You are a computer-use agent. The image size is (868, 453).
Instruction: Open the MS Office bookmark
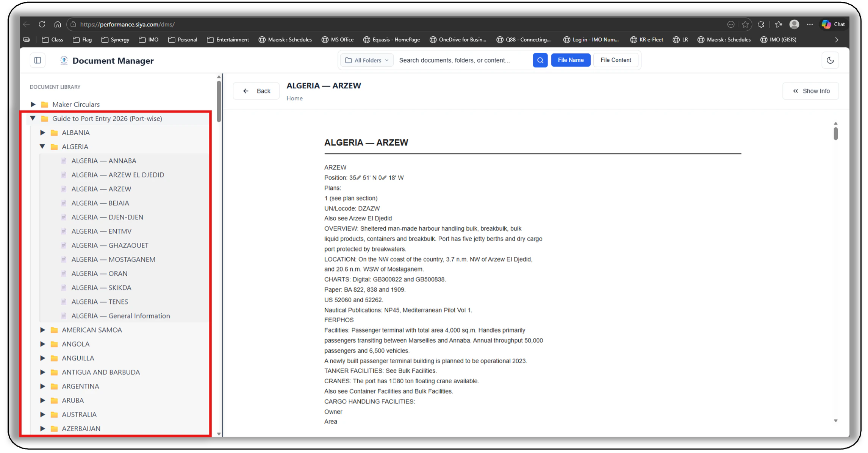pyautogui.click(x=338, y=40)
